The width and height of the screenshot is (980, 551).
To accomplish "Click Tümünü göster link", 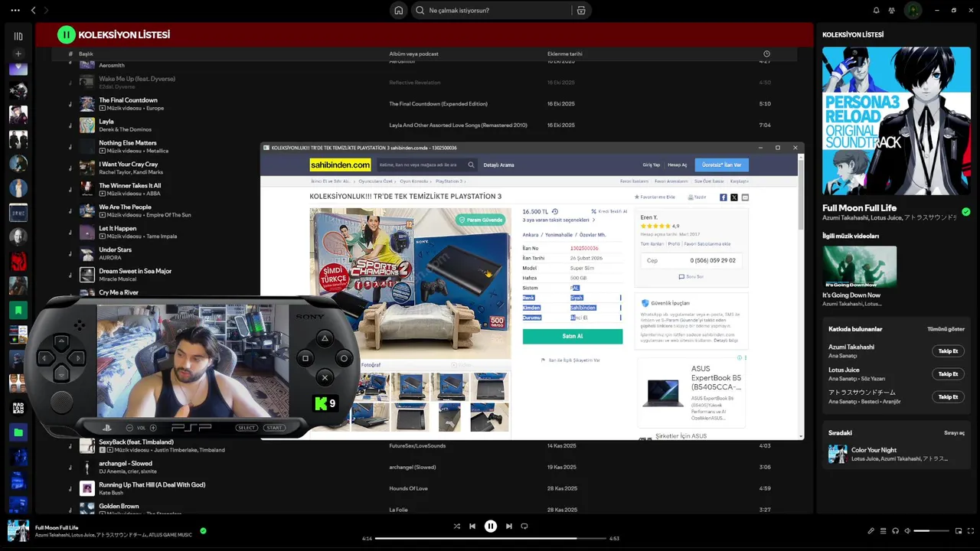I will pyautogui.click(x=946, y=329).
